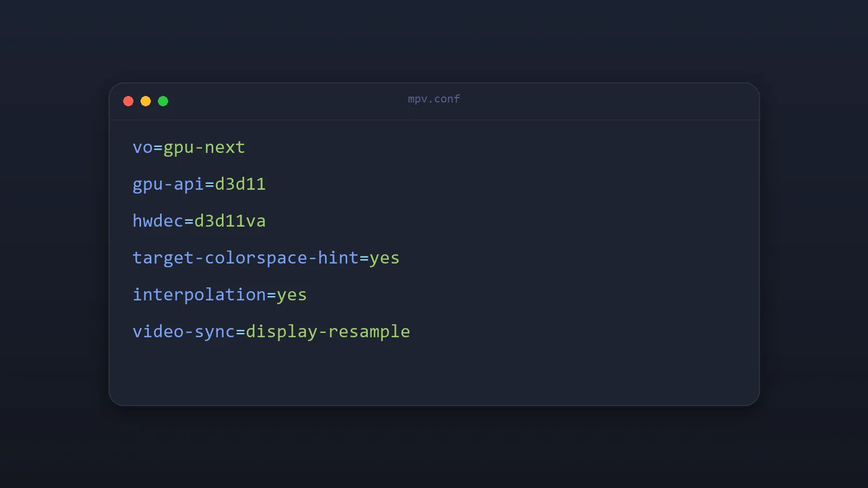Click the line interpolation=yes
The image size is (868, 488).
(x=220, y=295)
